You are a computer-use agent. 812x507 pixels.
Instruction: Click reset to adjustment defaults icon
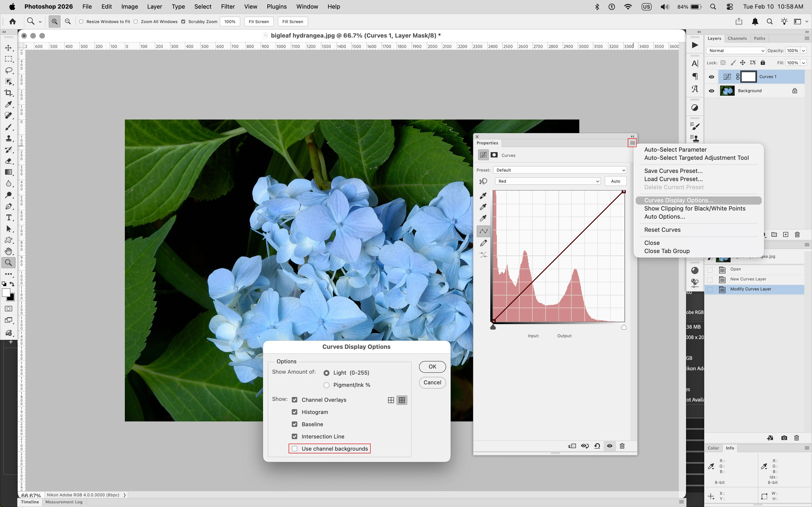597,446
